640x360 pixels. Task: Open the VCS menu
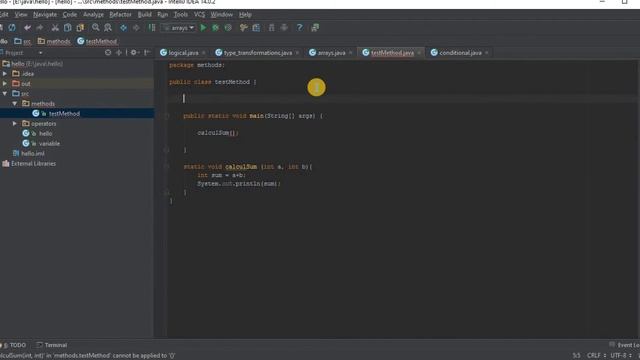tap(199, 15)
